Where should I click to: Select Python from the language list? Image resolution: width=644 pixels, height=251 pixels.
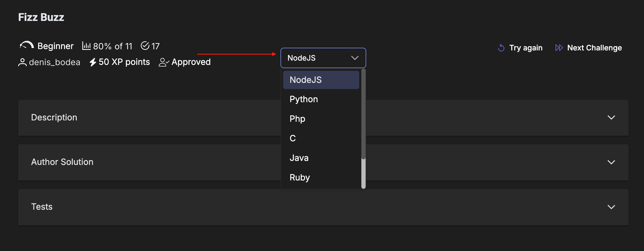coord(304,99)
